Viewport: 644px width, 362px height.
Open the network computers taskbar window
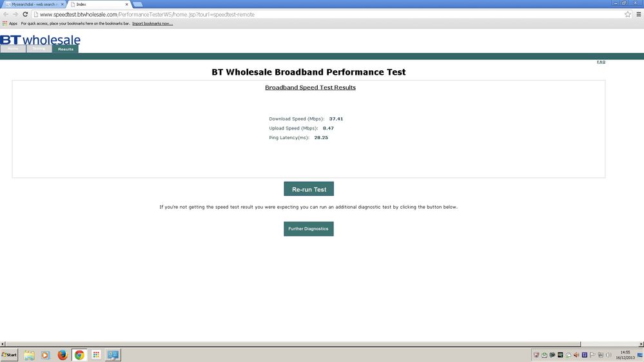coord(113,355)
